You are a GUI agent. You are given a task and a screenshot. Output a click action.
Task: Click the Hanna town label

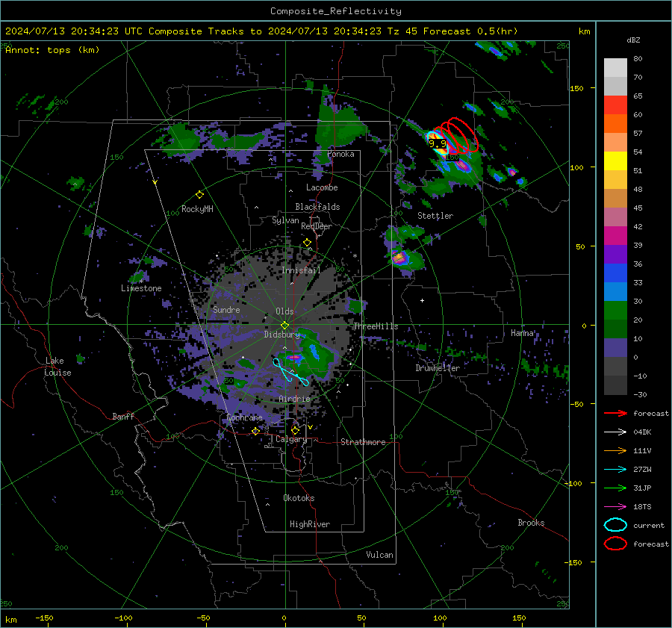(x=522, y=333)
